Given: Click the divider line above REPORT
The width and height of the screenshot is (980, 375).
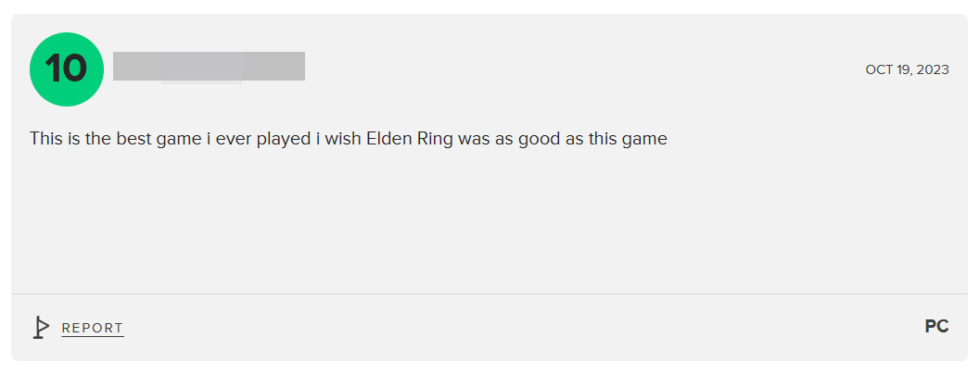Looking at the screenshot, I should click(x=489, y=294).
